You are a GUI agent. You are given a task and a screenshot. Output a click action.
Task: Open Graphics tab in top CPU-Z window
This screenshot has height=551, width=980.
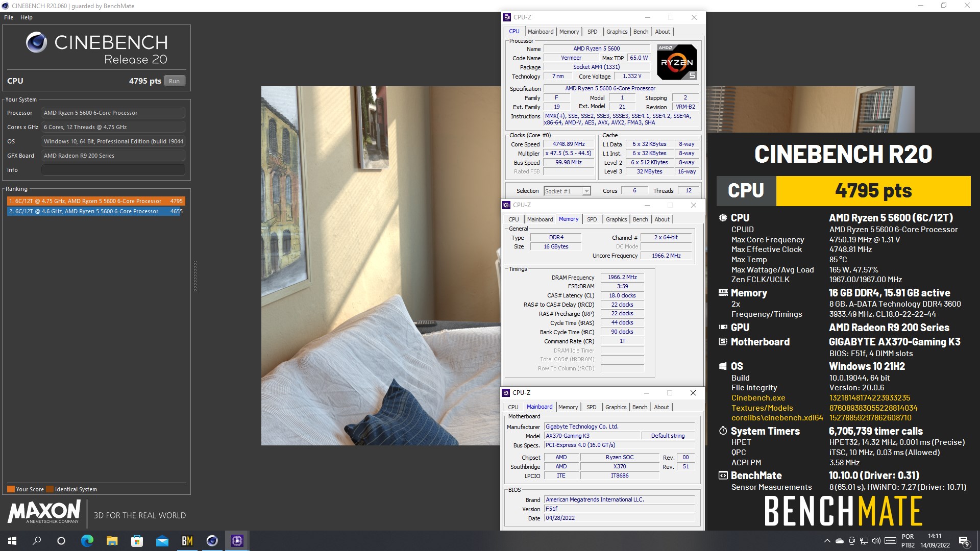tap(617, 32)
